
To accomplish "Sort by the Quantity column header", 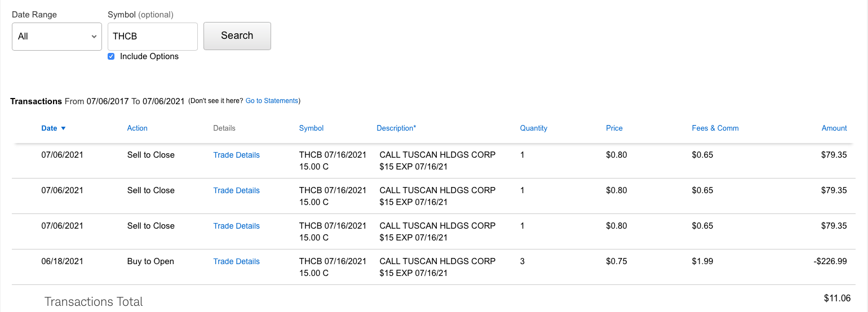I will coord(533,128).
